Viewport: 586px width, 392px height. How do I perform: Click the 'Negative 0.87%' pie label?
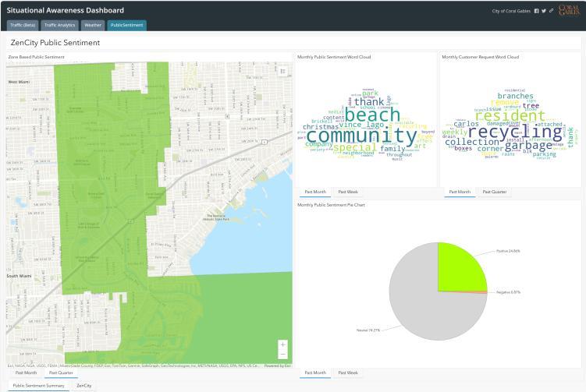pyautogui.click(x=508, y=292)
